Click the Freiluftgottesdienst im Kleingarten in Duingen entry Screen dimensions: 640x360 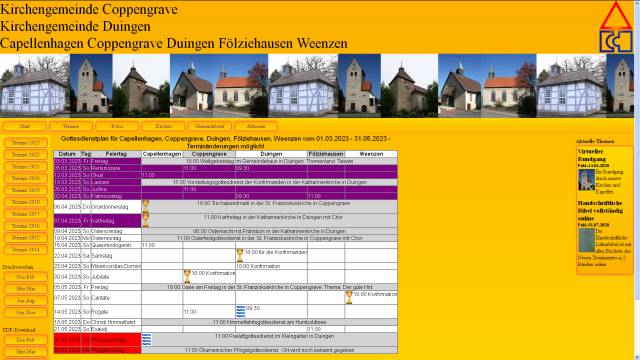(274, 336)
